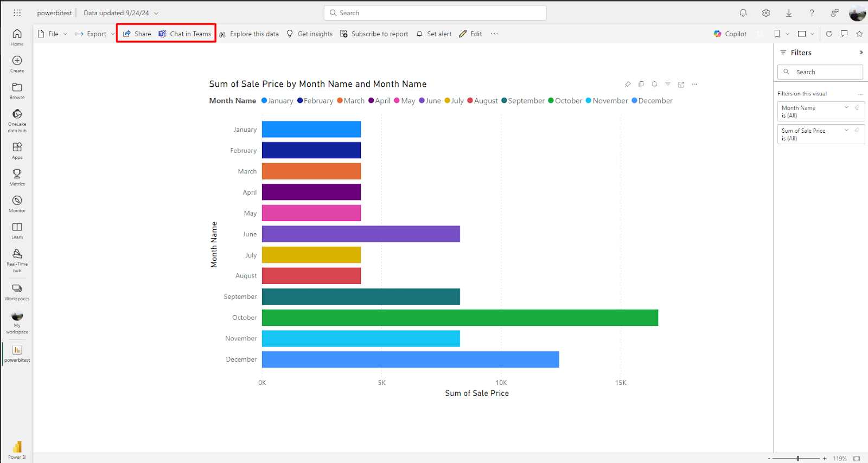
Task: Expand the Month Name filter card
Action: click(846, 107)
